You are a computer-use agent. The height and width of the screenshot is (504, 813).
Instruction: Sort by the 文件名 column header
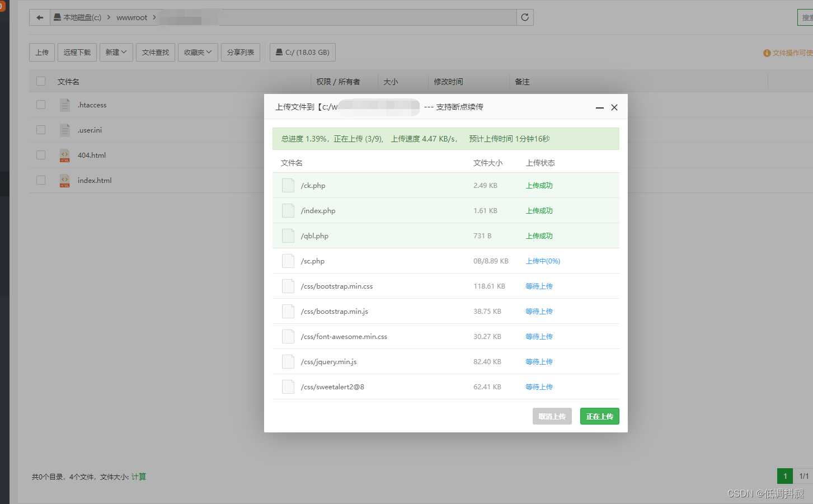tap(68, 82)
